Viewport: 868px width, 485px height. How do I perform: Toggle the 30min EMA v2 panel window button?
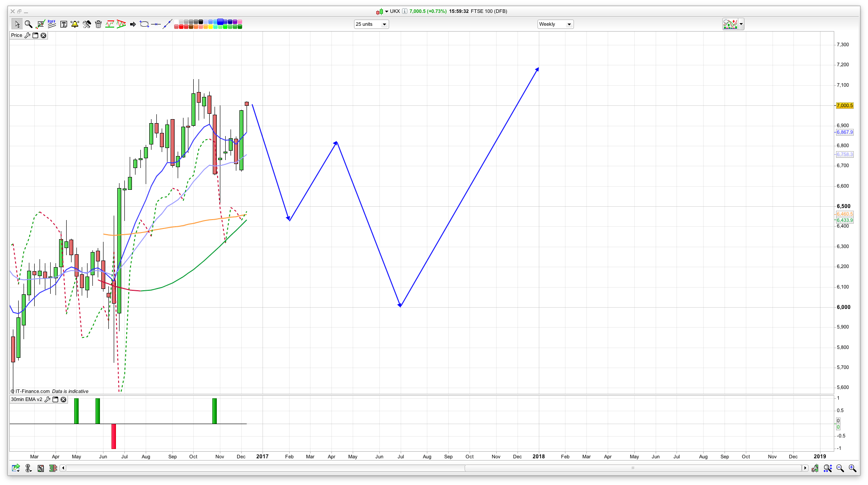pyautogui.click(x=56, y=399)
